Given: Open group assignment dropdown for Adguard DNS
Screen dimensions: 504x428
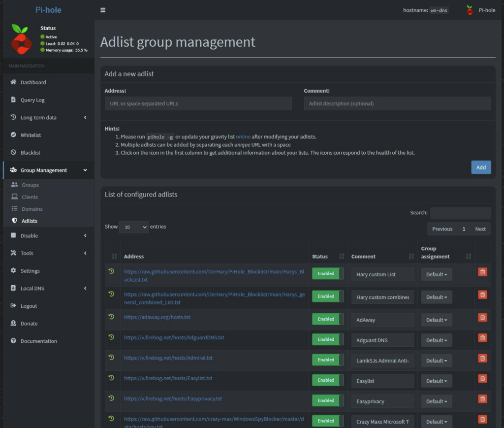Looking at the screenshot, I should [x=437, y=340].
